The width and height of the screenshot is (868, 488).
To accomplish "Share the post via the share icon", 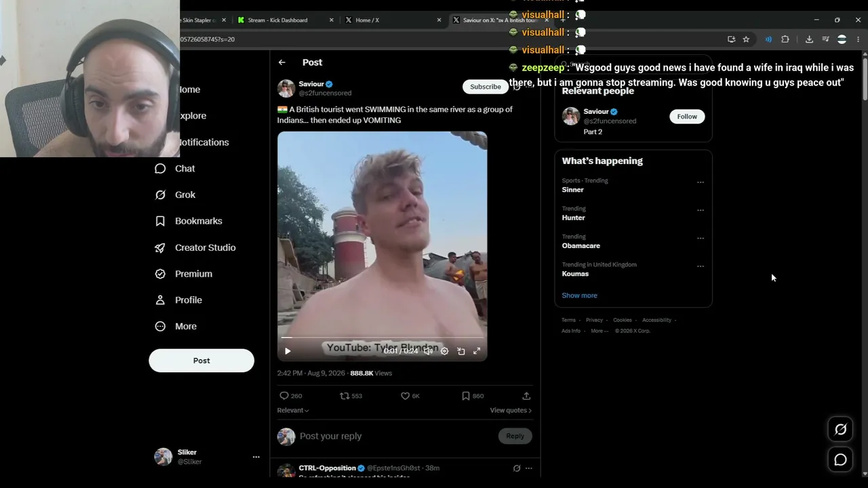I will click(x=526, y=396).
